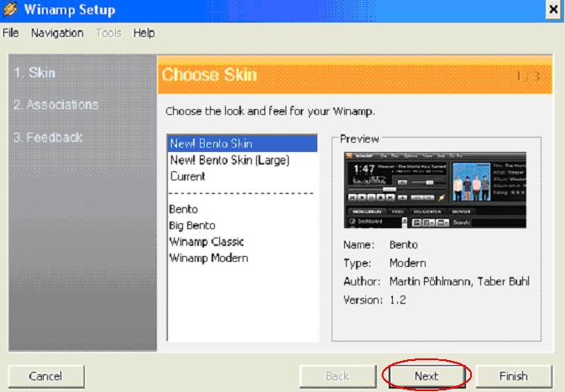
Task: Click the Choose Skin header
Action: [x=209, y=75]
